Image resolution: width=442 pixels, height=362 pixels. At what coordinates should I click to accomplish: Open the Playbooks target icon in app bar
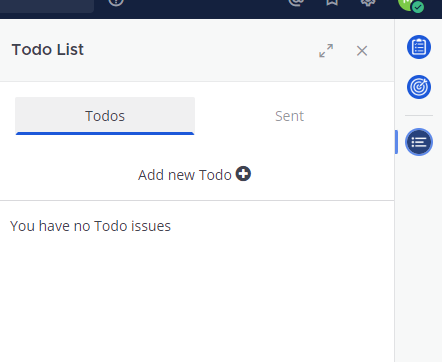[419, 87]
